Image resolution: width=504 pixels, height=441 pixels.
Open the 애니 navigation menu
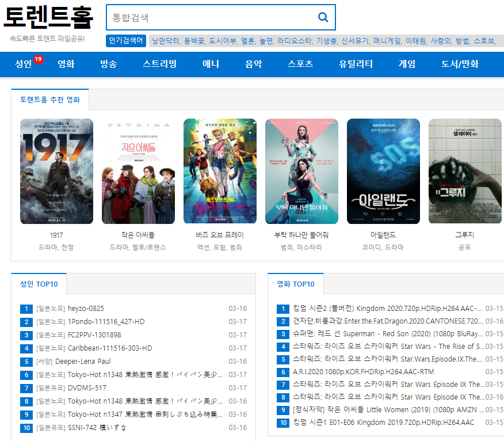click(x=211, y=64)
